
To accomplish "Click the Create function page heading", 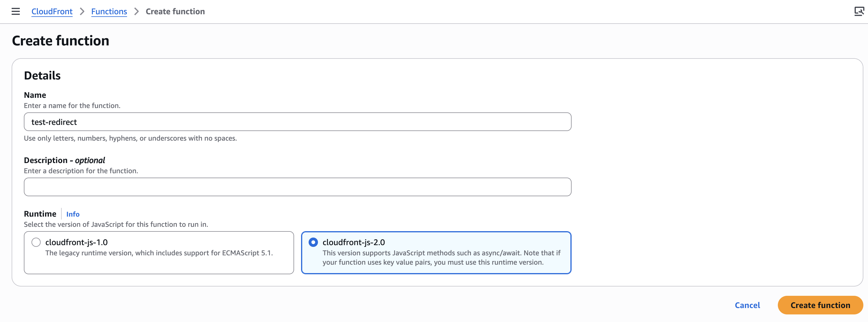I will coord(61,41).
